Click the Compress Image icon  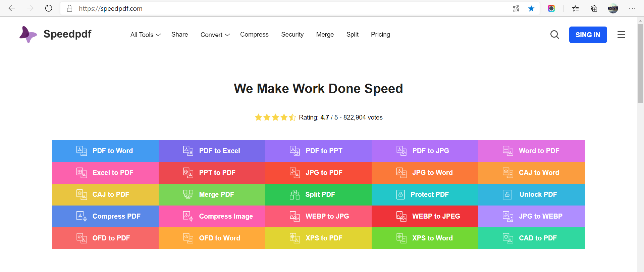pos(188,216)
